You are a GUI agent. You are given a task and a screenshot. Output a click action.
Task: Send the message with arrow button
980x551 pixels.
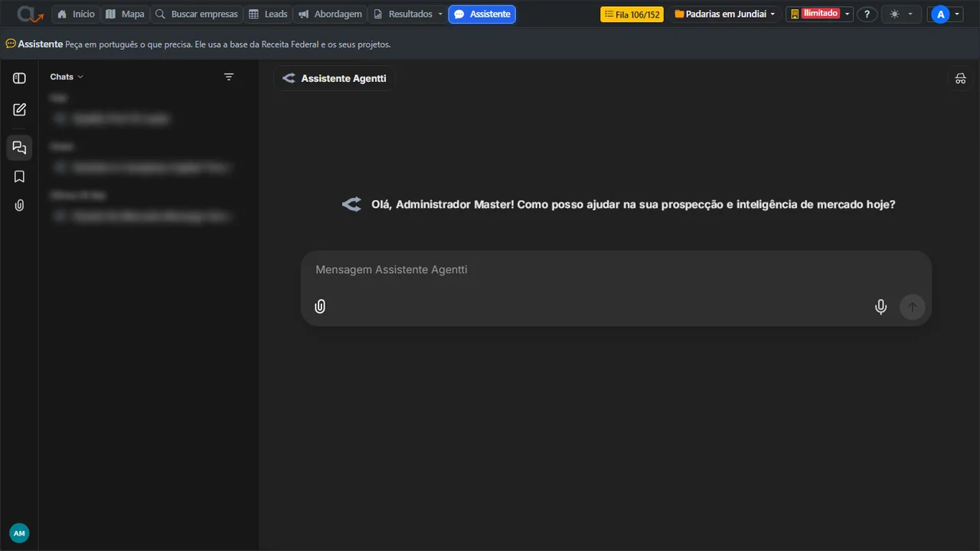(912, 307)
